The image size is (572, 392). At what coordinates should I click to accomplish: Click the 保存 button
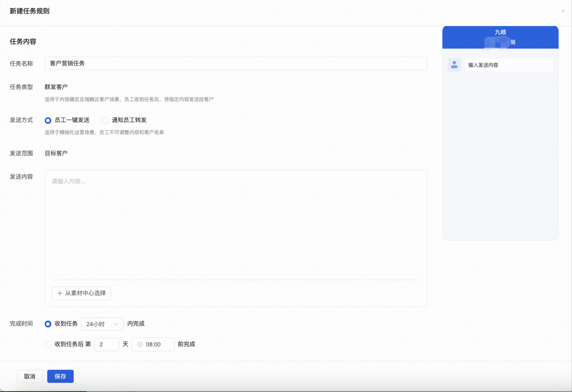click(60, 376)
